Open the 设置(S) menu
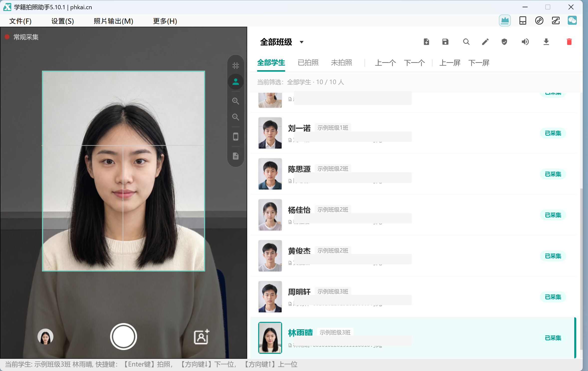Image resolution: width=588 pixels, height=371 pixels. 62,21
